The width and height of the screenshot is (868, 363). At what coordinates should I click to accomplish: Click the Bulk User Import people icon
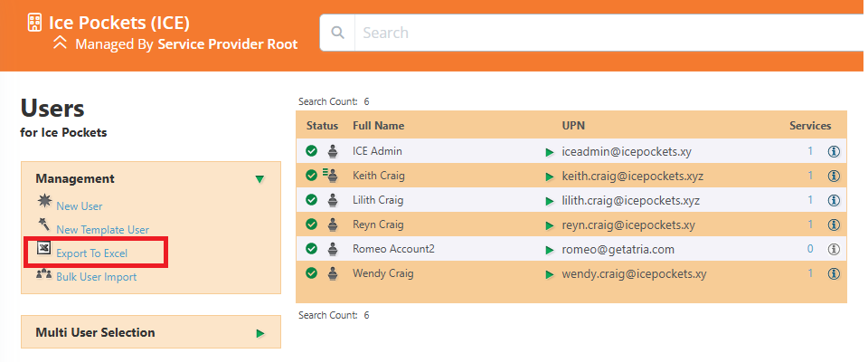(x=44, y=273)
